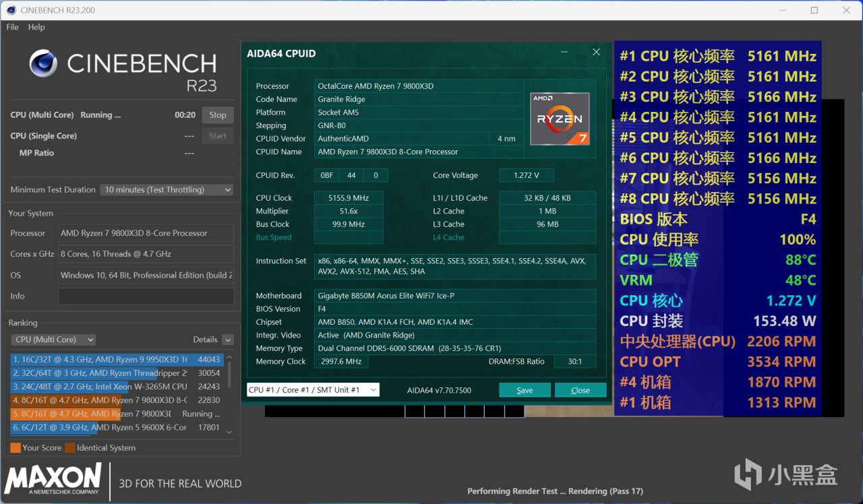Click the Identical System legend swatch
This screenshot has width=863, height=504.
pos(70,447)
